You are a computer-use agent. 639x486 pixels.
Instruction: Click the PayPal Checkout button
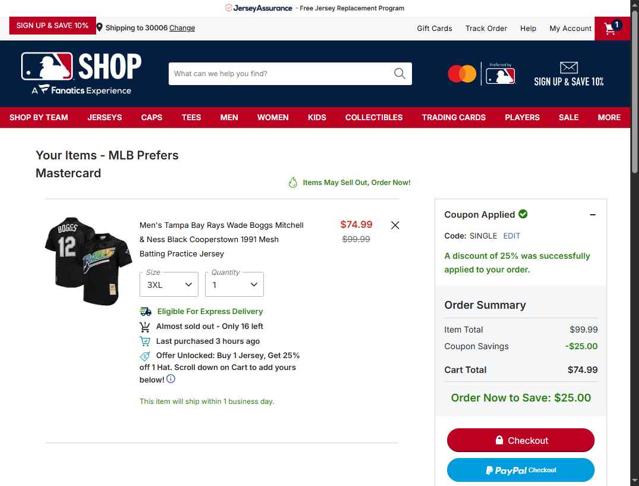(x=520, y=470)
